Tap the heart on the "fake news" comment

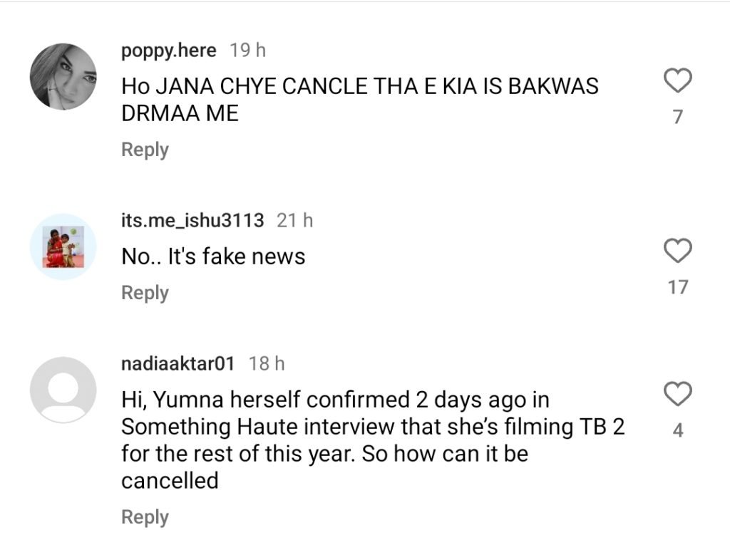[x=678, y=251]
